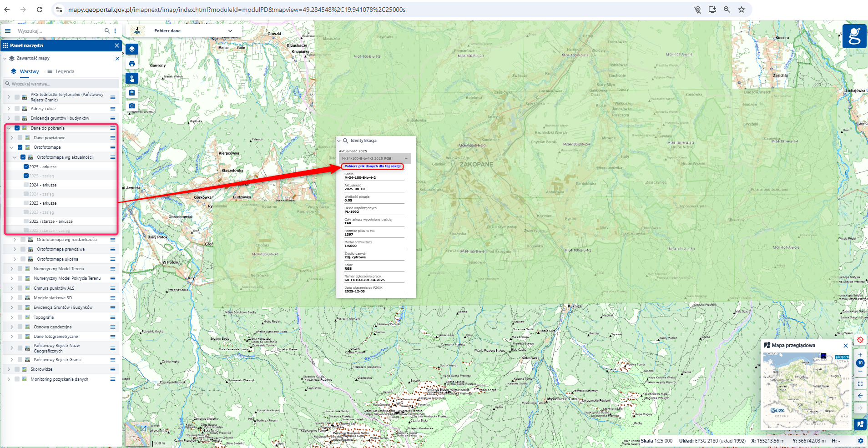
Task: Open options menu for 'Dane do pobrania'
Action: pos(113,128)
